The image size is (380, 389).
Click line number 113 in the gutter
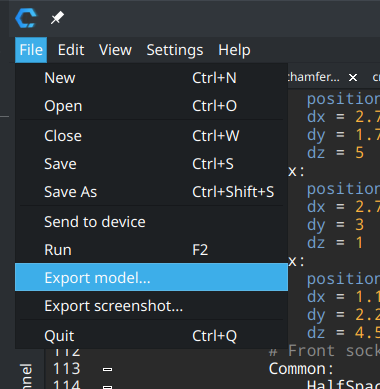tap(67, 369)
